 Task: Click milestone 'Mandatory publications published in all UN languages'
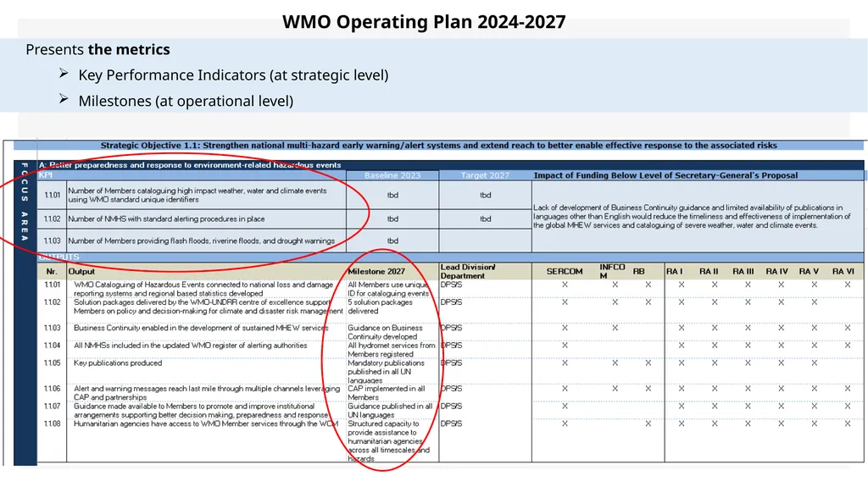[x=386, y=372]
